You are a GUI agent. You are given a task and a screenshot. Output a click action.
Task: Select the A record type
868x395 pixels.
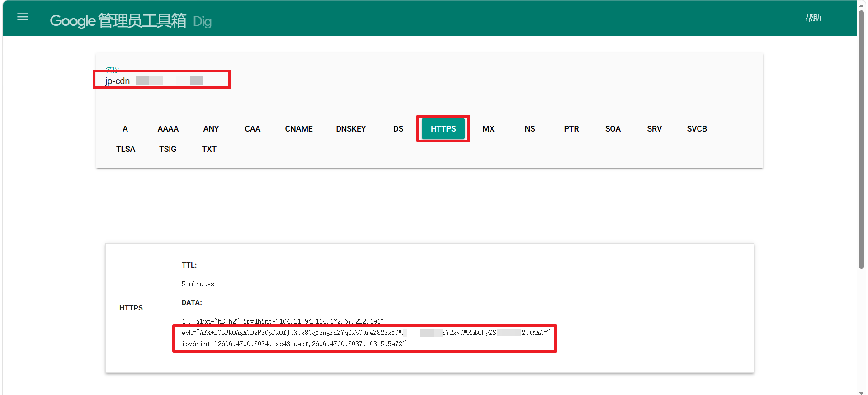pos(125,129)
